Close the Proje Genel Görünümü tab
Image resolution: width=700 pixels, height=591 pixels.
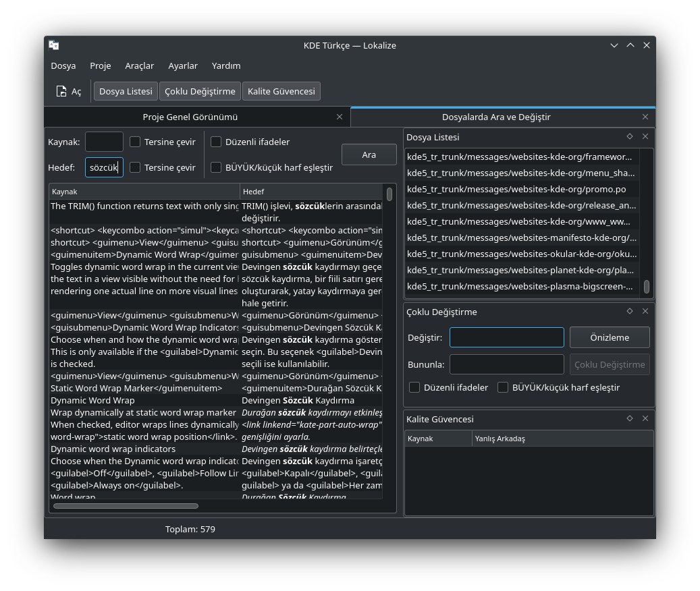pyautogui.click(x=340, y=117)
